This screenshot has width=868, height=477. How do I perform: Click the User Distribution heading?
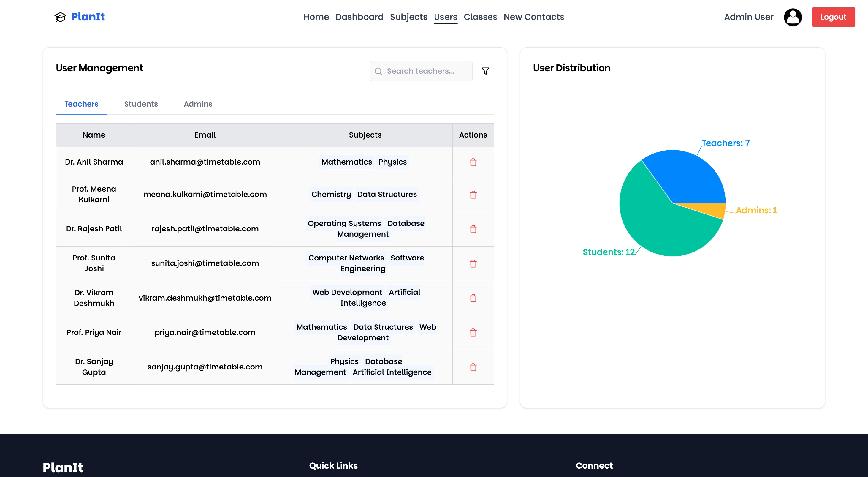571,68
